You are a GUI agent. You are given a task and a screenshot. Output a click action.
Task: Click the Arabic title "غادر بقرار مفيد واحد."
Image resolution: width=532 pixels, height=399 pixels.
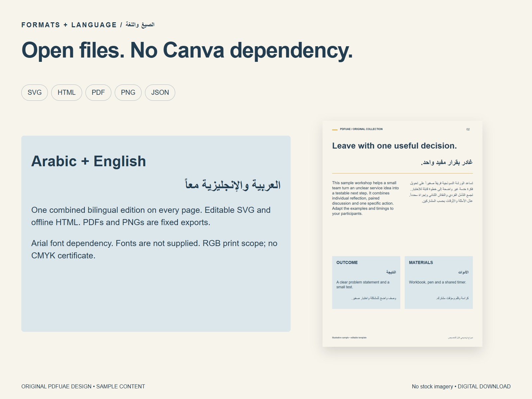click(x=447, y=162)
